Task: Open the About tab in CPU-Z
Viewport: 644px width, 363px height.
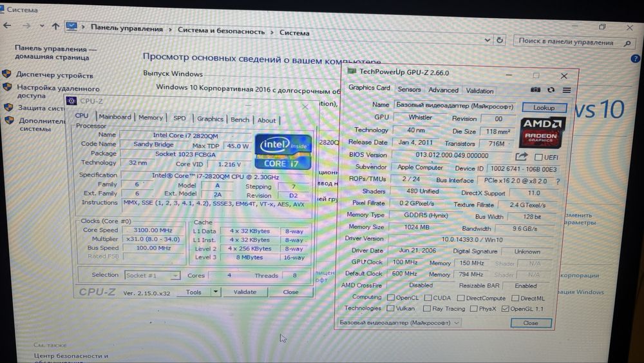Action: tap(267, 121)
